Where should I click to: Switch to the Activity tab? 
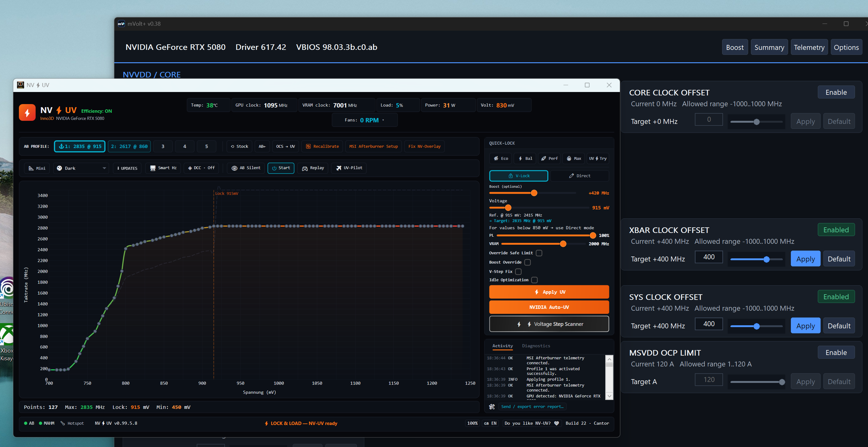coord(502,346)
